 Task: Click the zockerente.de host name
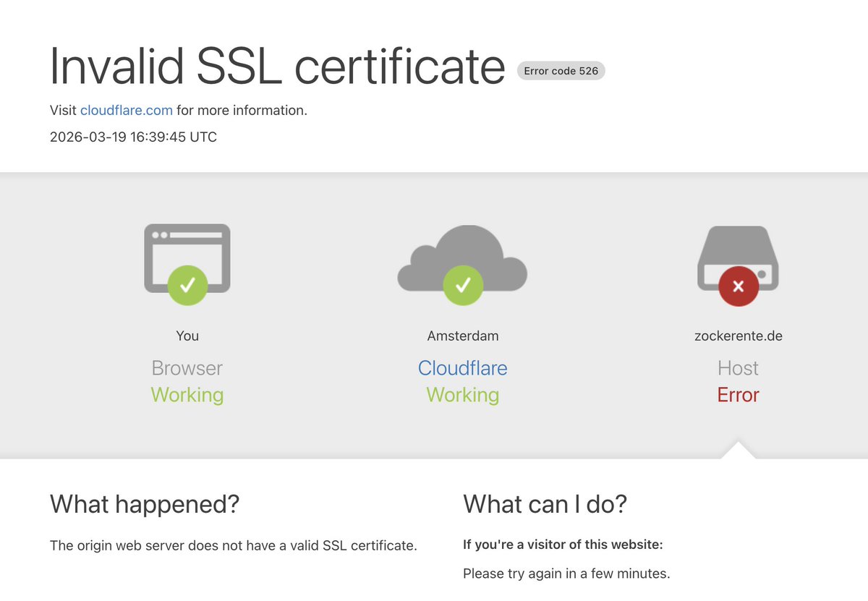click(738, 336)
